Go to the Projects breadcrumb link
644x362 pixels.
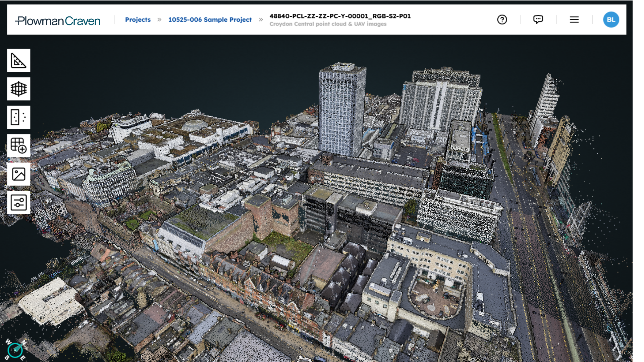click(138, 19)
